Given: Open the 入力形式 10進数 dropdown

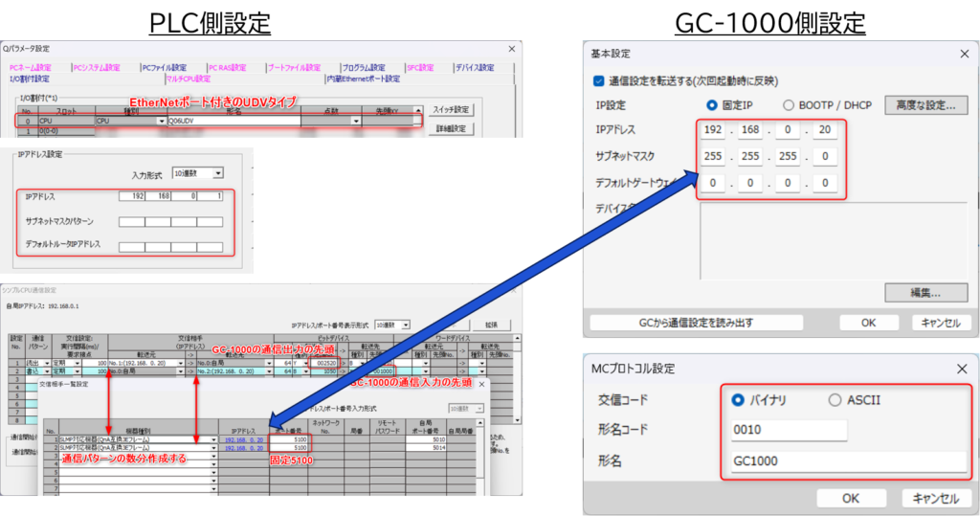Looking at the screenshot, I should (217, 173).
